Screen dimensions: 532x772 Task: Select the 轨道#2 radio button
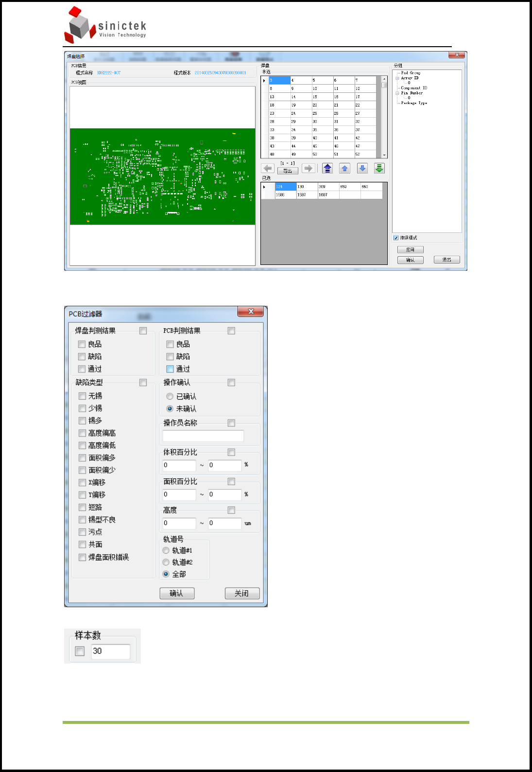pyautogui.click(x=166, y=562)
